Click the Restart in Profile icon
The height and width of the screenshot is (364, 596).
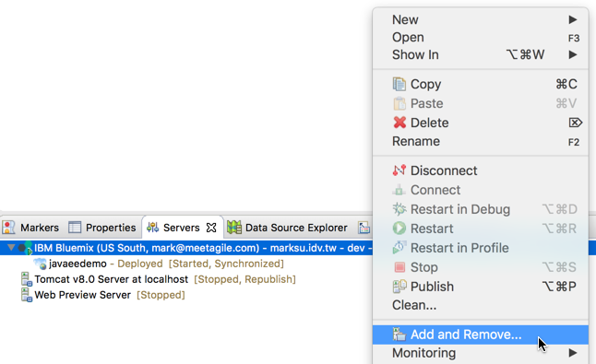(399, 248)
